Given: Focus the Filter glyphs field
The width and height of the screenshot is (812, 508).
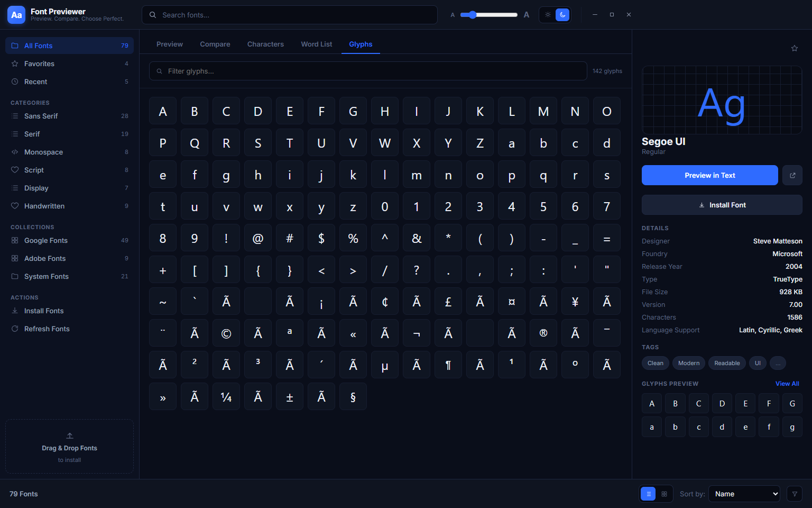Looking at the screenshot, I should tap(368, 71).
